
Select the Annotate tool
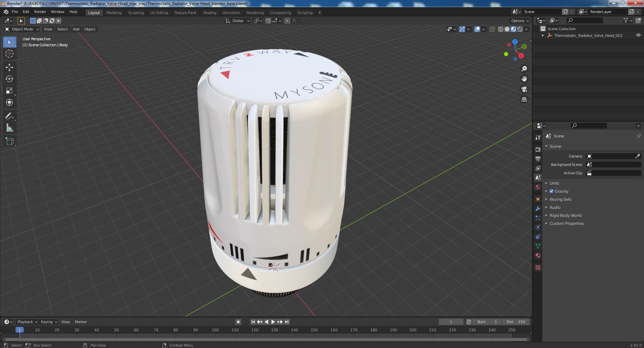pos(9,116)
